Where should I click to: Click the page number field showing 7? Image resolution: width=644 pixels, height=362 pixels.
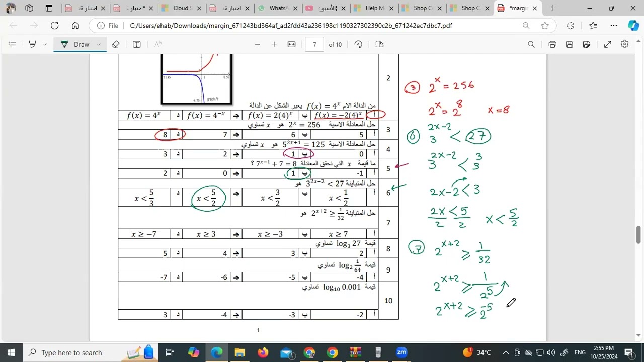pyautogui.click(x=314, y=44)
